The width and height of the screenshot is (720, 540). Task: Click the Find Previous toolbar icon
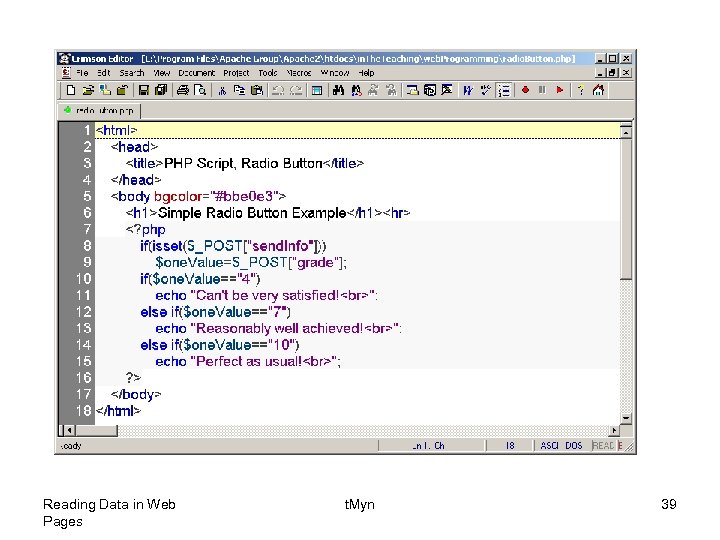[x=391, y=90]
